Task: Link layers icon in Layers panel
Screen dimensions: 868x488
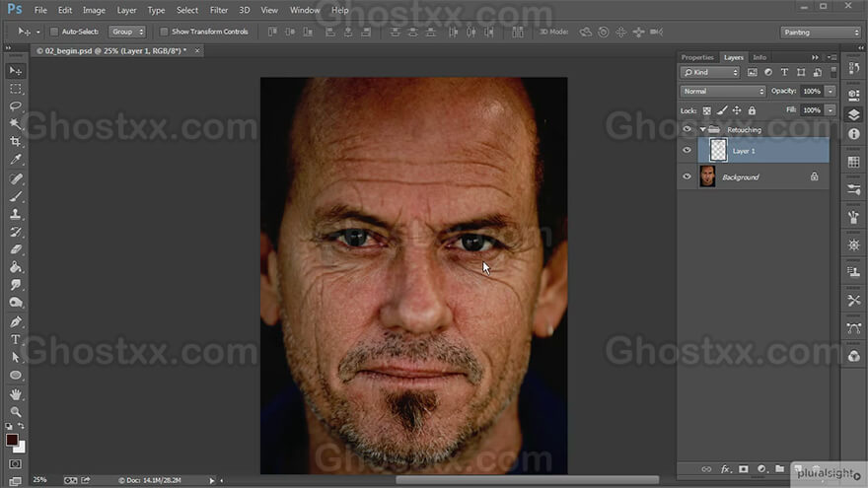Action: tap(706, 469)
